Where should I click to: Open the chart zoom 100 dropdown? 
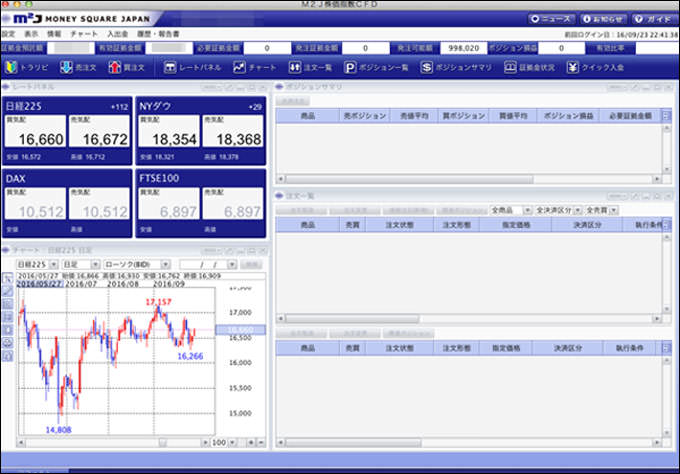pyautogui.click(x=233, y=443)
